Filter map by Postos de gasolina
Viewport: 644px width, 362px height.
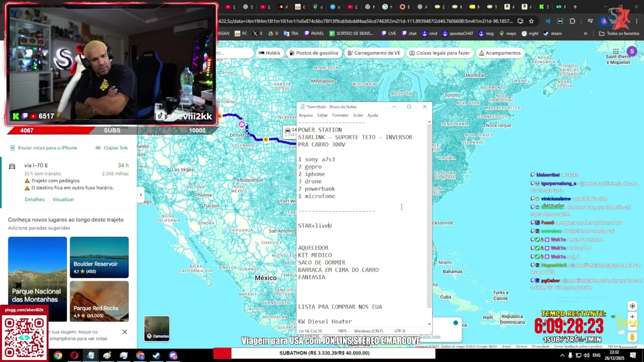313,53
